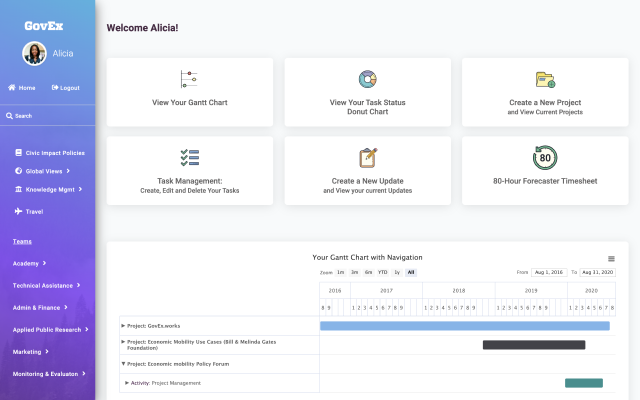This screenshot has height=400, width=640.
Task: Click the blue GovEx.works Gantt bar
Action: 464,325
